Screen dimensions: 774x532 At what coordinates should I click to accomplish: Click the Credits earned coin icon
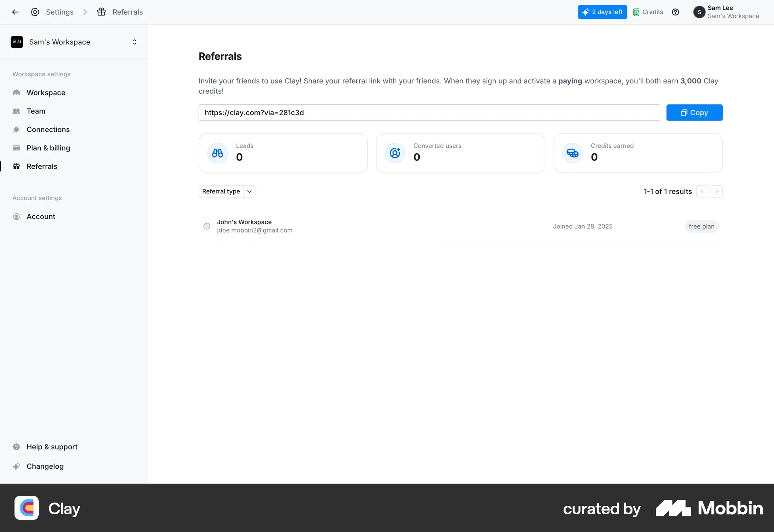pos(572,153)
